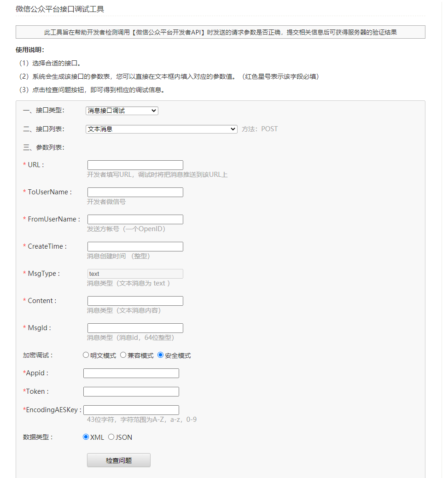Click the ToUserName input field
The image size is (448, 478).
click(x=135, y=192)
